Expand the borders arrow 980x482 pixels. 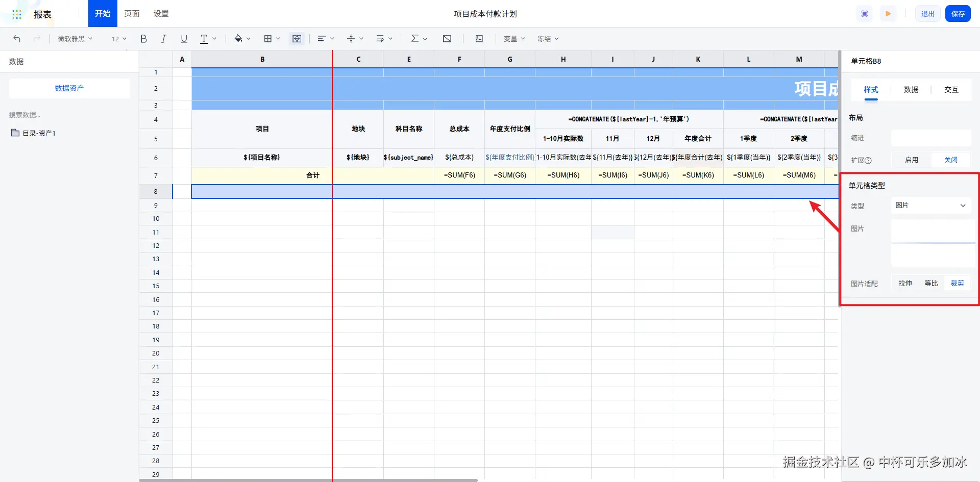point(278,39)
